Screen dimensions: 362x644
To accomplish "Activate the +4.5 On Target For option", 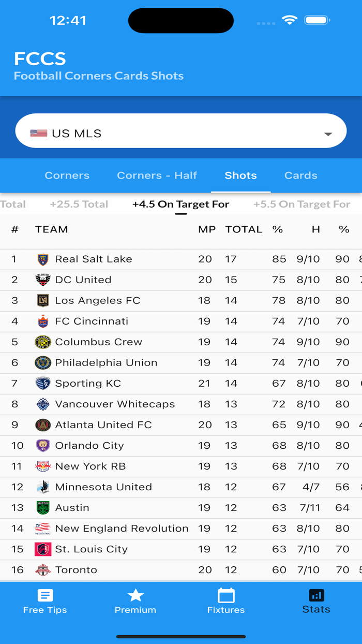I will click(181, 204).
